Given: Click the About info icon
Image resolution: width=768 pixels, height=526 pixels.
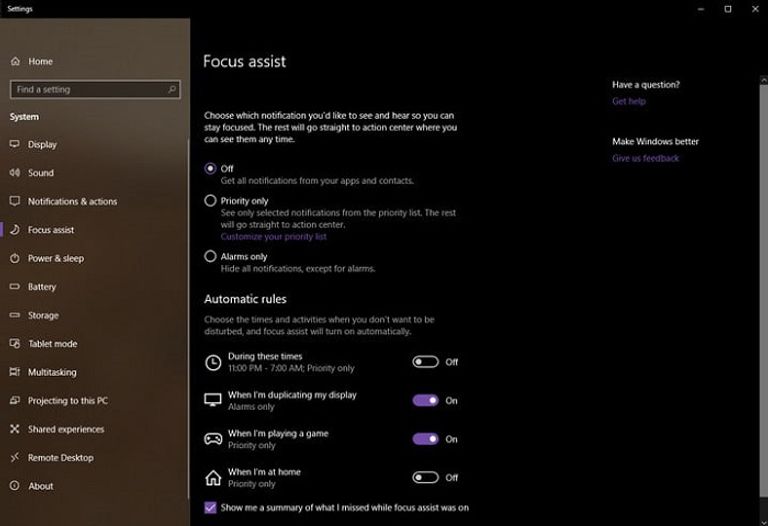Looking at the screenshot, I should [15, 486].
